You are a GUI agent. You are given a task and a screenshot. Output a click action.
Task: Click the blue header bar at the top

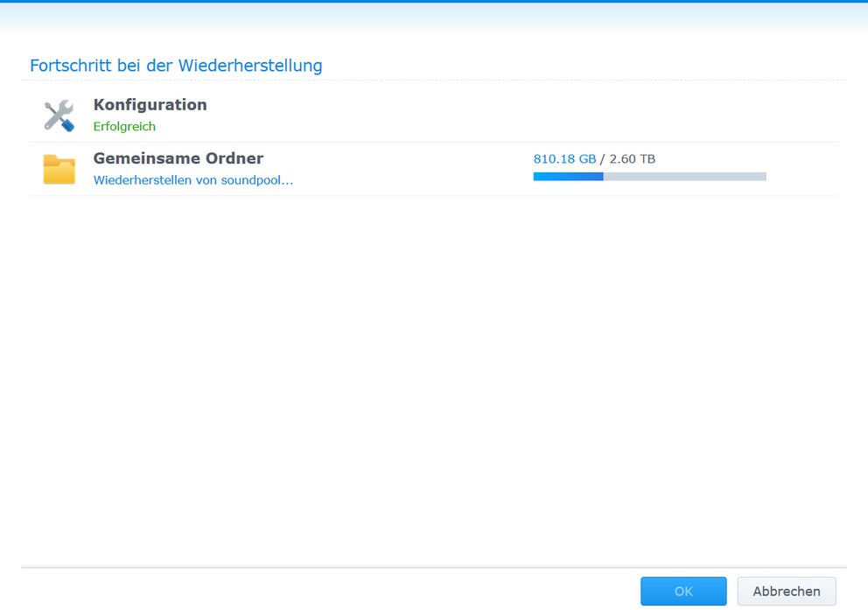[x=434, y=2]
